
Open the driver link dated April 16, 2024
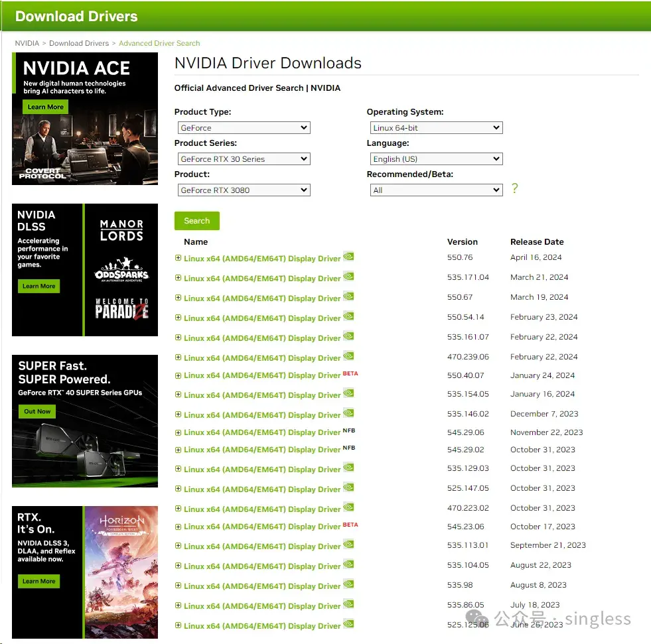262,259
